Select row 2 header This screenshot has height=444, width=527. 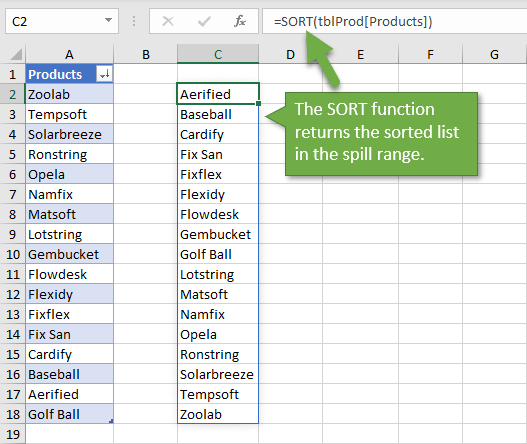coord(12,94)
